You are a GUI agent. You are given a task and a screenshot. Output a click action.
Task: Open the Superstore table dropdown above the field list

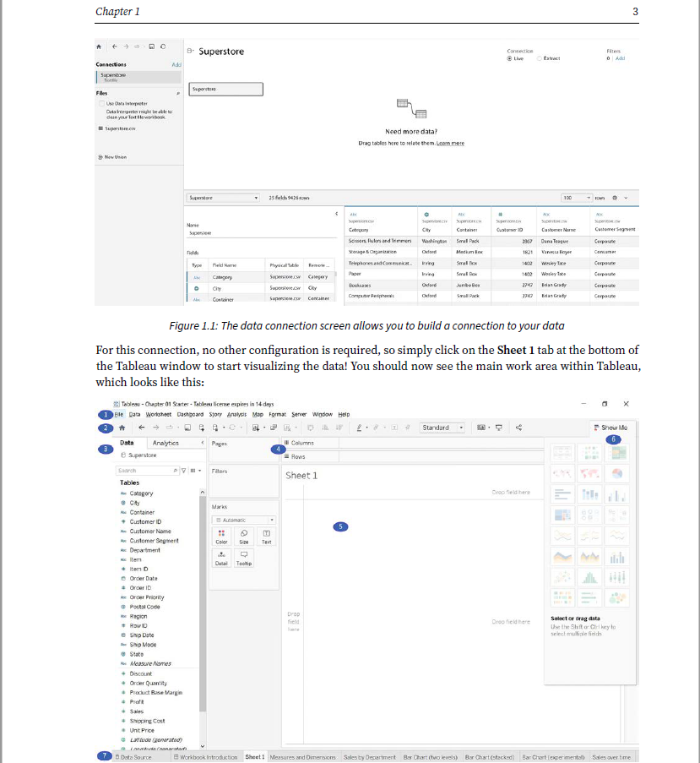coord(223,198)
